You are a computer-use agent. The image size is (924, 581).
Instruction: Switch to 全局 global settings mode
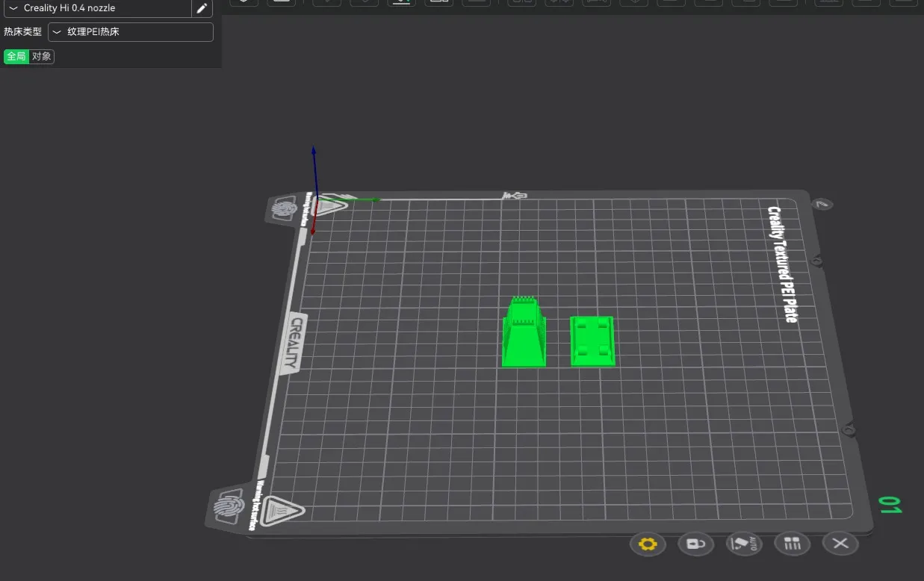(16, 57)
